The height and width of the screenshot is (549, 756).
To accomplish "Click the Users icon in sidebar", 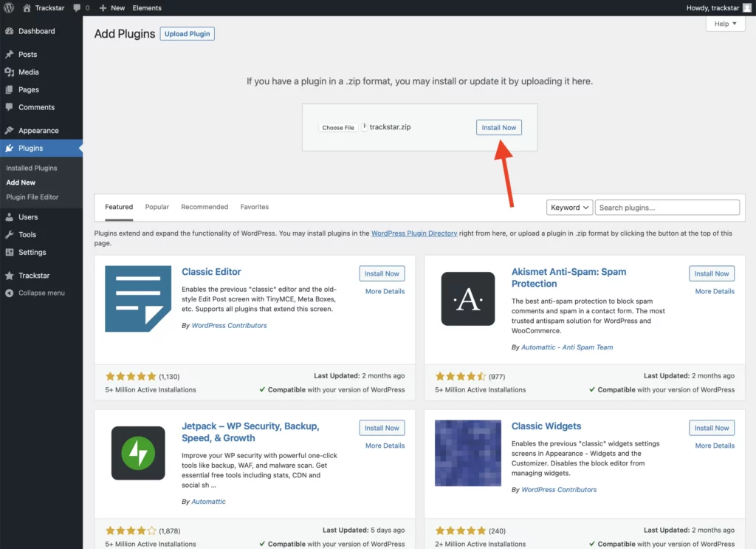I will pyautogui.click(x=9, y=217).
